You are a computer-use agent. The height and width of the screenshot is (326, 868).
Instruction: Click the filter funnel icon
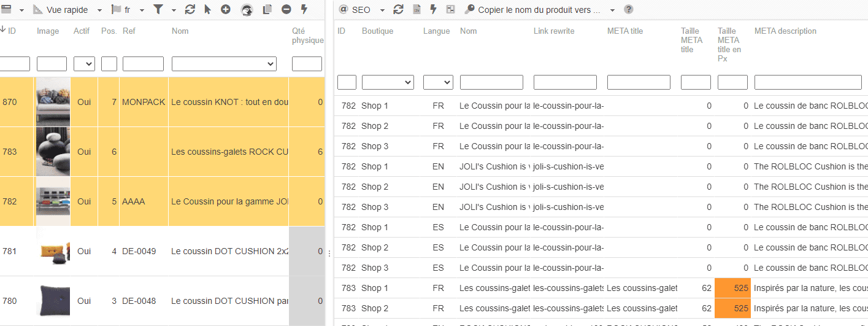click(x=158, y=10)
